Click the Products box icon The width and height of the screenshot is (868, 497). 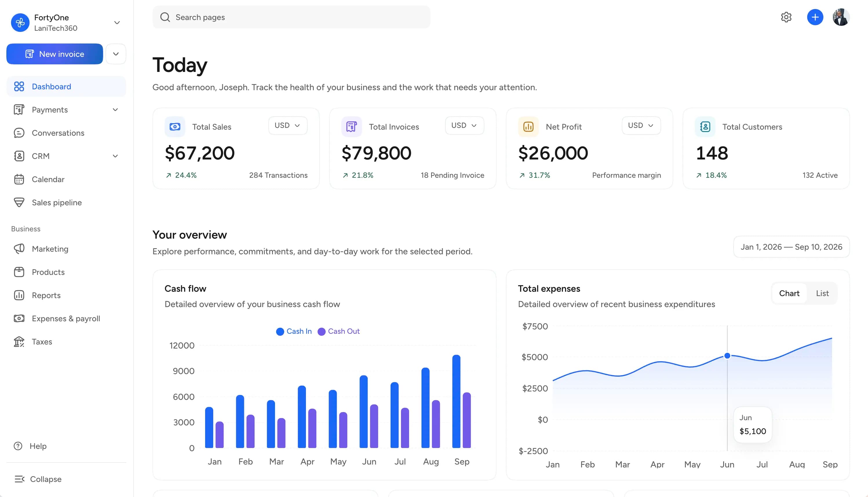click(x=19, y=272)
